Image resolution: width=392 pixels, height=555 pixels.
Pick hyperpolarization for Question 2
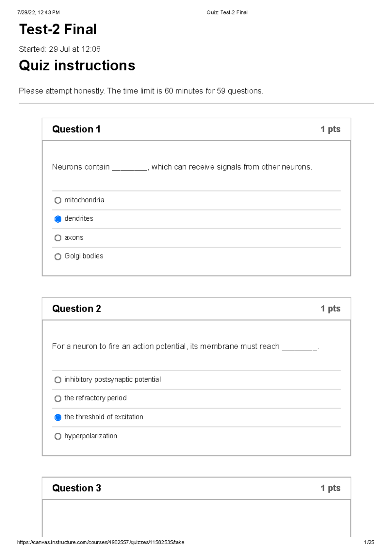coord(58,436)
